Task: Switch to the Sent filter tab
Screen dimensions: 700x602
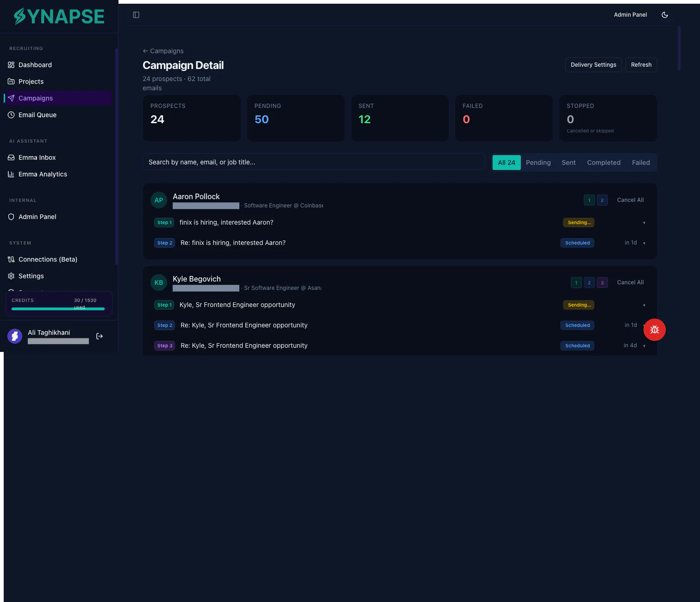Action: 569,163
